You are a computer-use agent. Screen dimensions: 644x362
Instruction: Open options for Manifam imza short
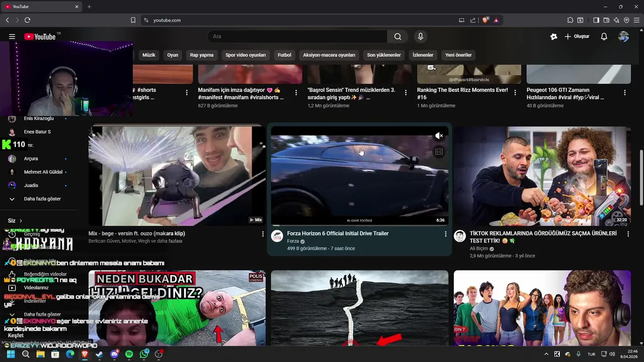coord(296,93)
